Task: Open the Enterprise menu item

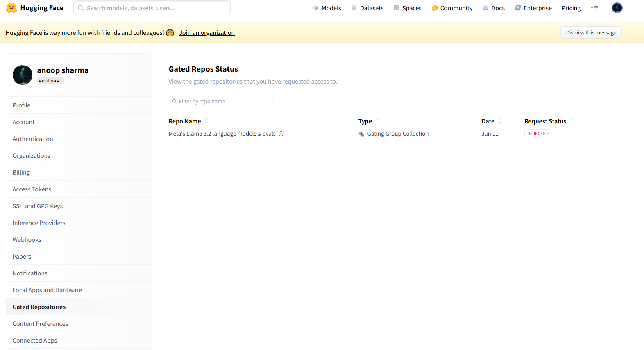Action: coord(533,8)
